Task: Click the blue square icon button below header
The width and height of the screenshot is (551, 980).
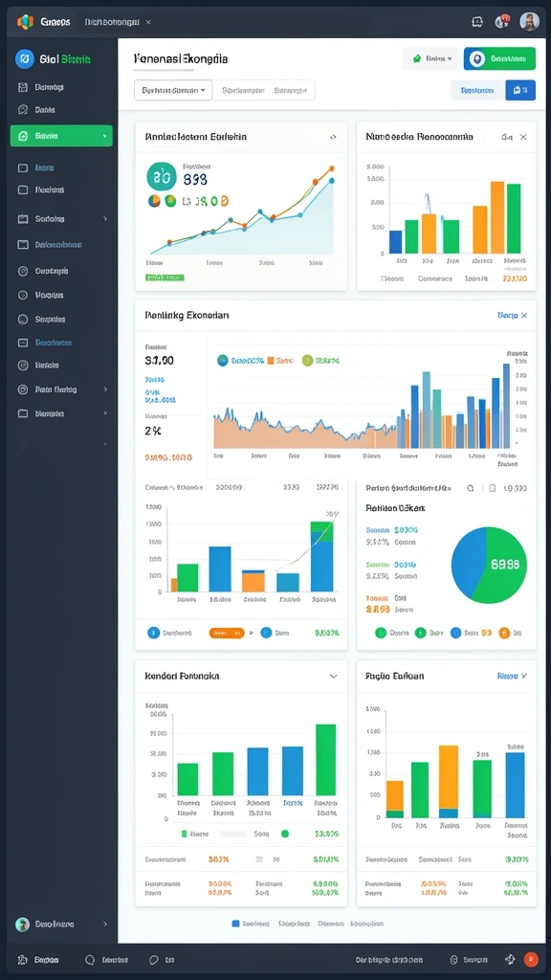Action: (x=520, y=91)
